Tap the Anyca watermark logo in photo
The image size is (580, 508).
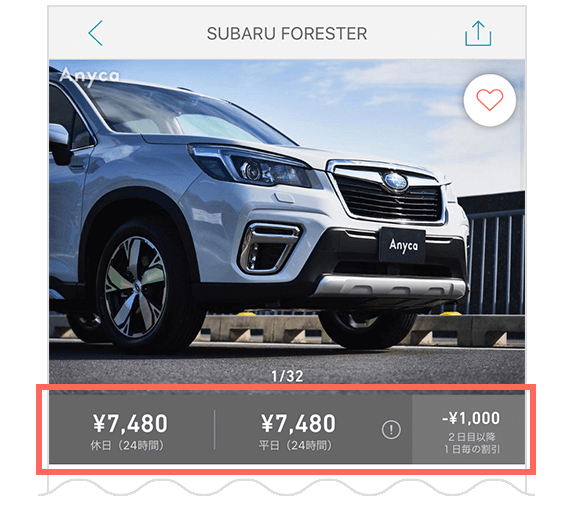point(90,75)
